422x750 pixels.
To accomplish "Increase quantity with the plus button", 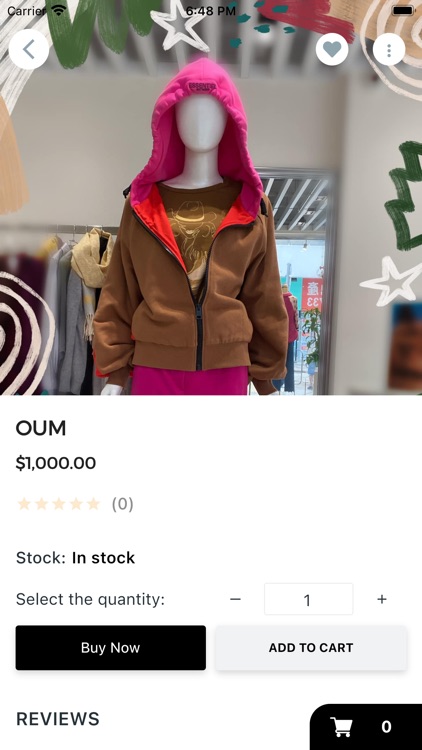I will click(x=382, y=599).
